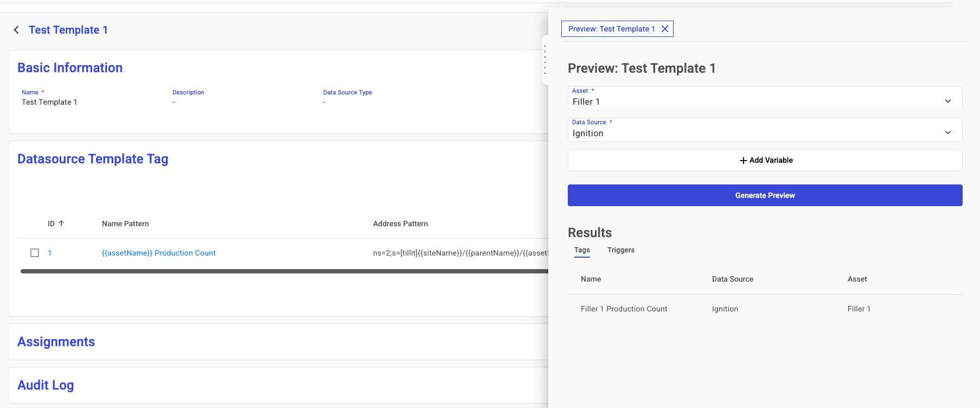Select the Tags results tab

point(582,250)
